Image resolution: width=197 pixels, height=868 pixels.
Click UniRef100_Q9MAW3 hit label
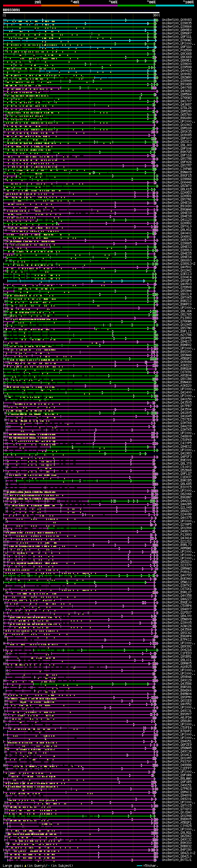tap(177, 568)
